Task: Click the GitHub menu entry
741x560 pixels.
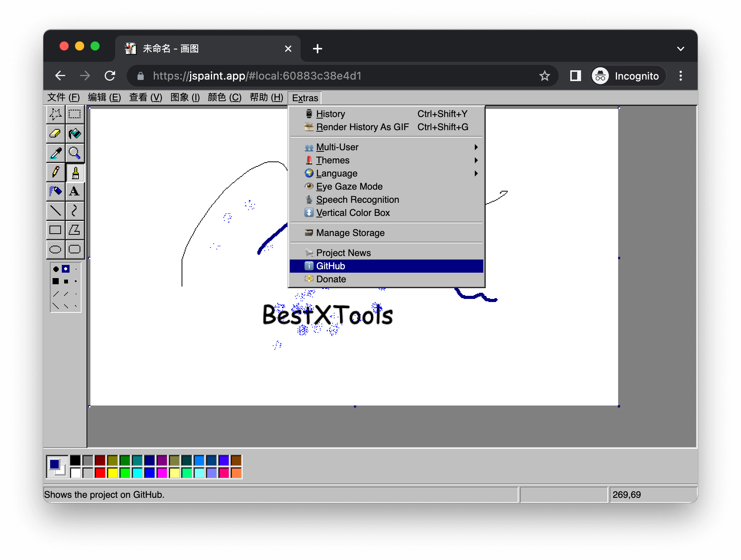Action: tap(386, 266)
